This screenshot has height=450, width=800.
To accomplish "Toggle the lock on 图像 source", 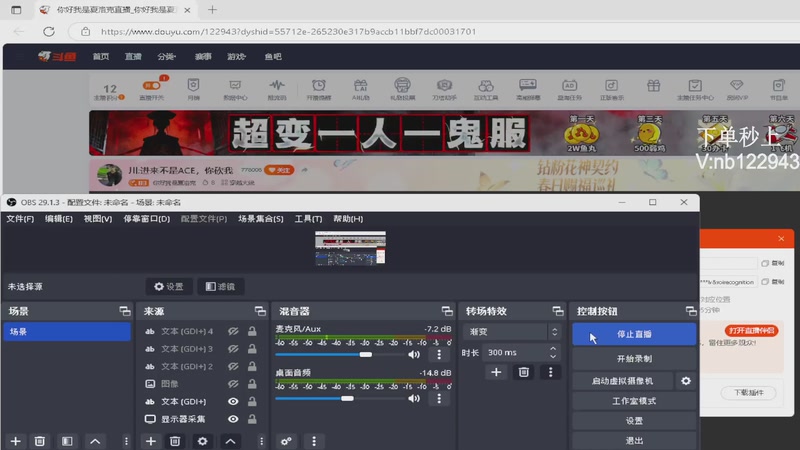I will [252, 384].
